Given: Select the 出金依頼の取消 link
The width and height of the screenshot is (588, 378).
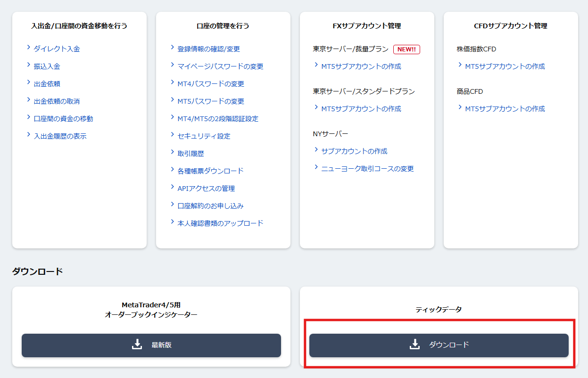Looking at the screenshot, I should pyautogui.click(x=57, y=101).
